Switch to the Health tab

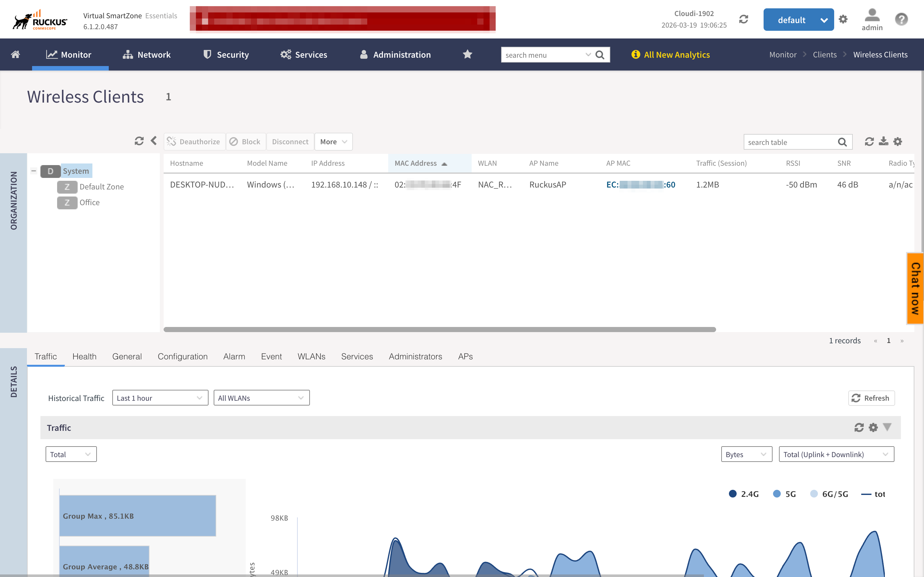(84, 356)
